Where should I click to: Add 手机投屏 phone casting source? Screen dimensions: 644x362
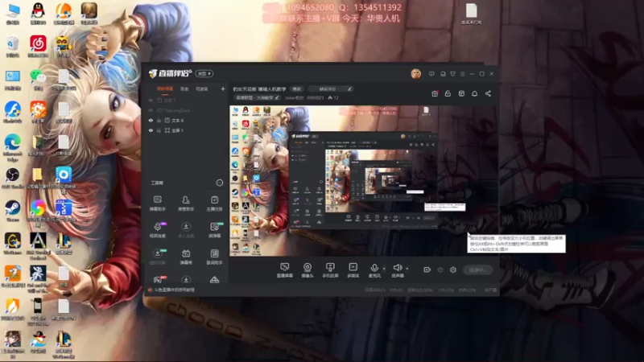330,270
